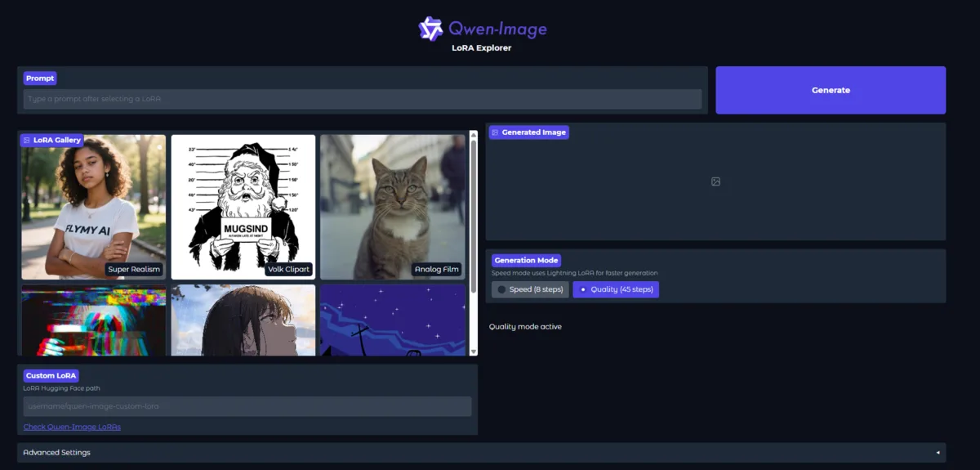Click the empty image placeholder icon
This screenshot has height=470, width=980.
(715, 181)
